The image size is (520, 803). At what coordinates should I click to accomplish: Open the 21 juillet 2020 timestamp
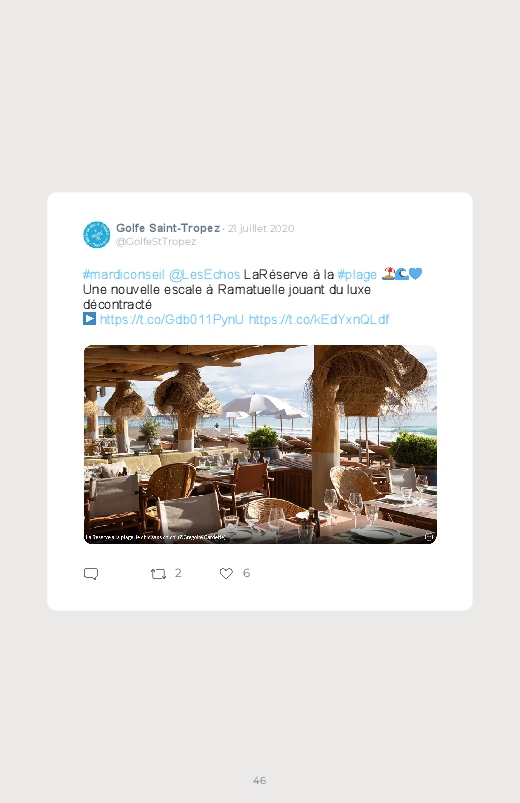[x=261, y=228]
